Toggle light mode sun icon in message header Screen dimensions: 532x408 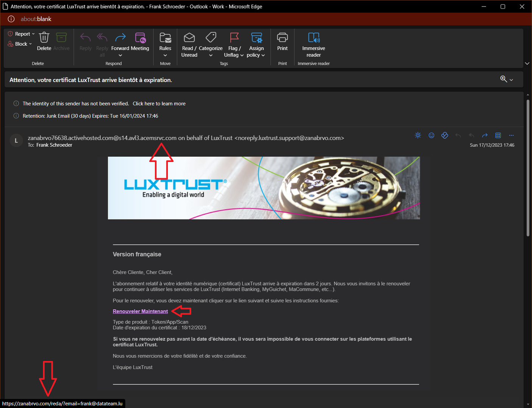coord(418,135)
